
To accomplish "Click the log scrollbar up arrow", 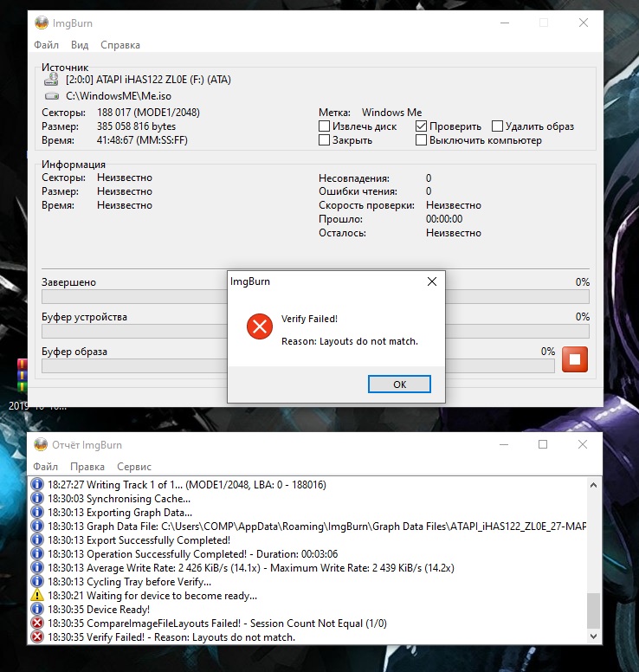I will click(x=594, y=485).
